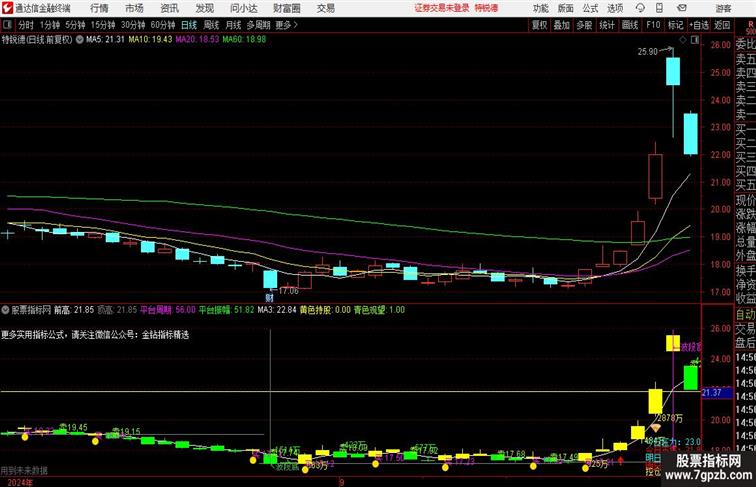
Task: Click the 17.06 low price label
Action: point(288,291)
